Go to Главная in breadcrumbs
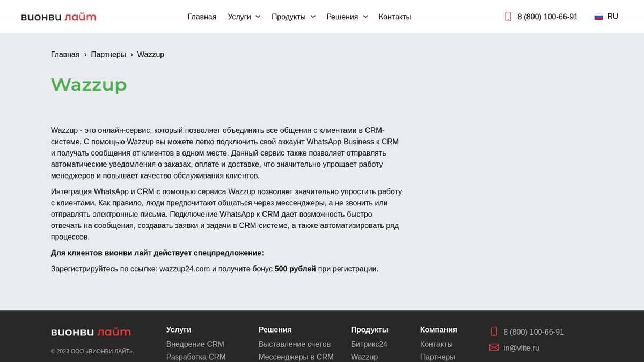The width and height of the screenshot is (644, 362). pyautogui.click(x=65, y=54)
